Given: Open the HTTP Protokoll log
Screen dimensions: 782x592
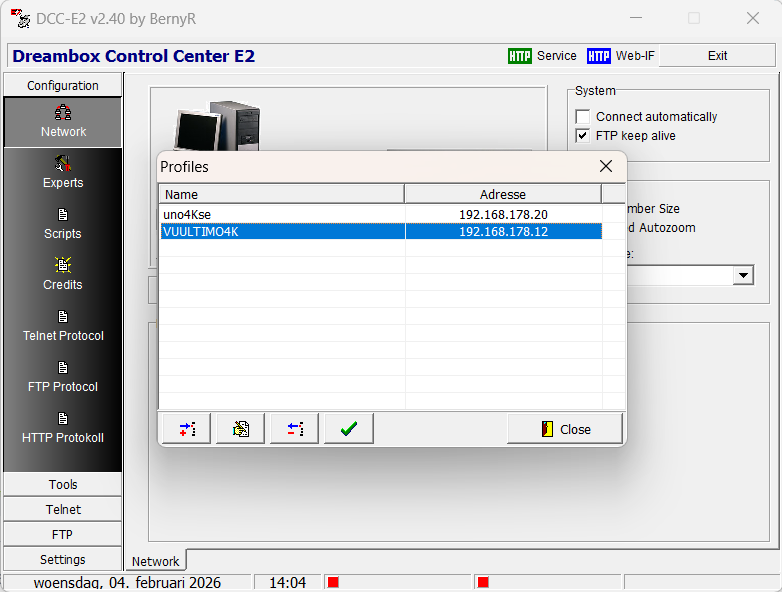Looking at the screenshot, I should 63,427.
